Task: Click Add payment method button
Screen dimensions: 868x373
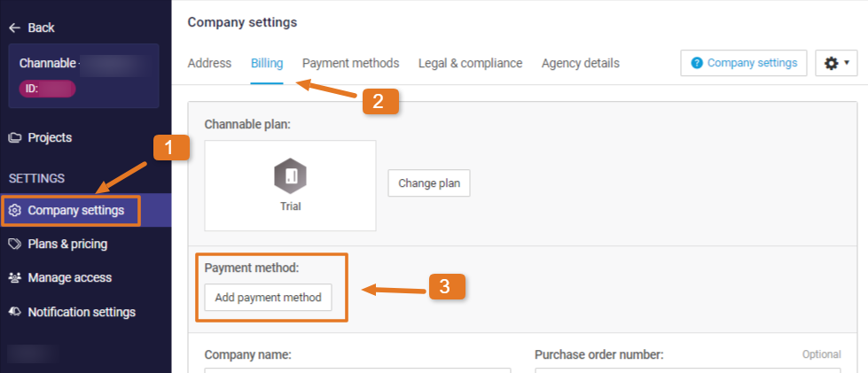Action: pyautogui.click(x=268, y=298)
